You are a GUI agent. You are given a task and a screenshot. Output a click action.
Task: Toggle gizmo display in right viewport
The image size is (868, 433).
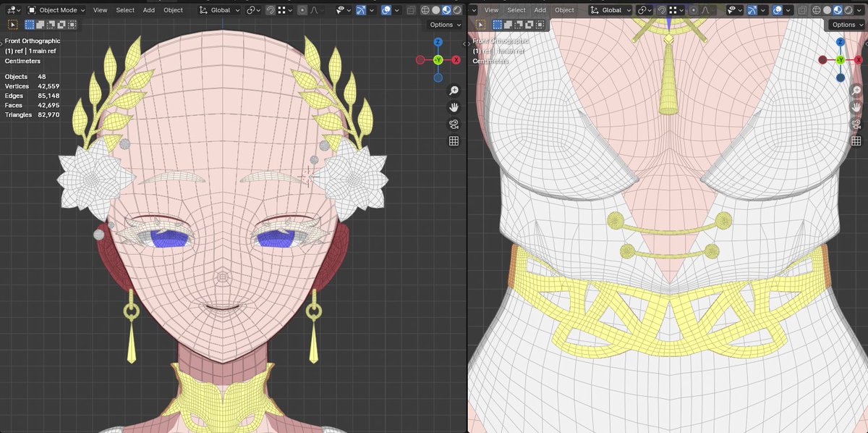(x=752, y=10)
